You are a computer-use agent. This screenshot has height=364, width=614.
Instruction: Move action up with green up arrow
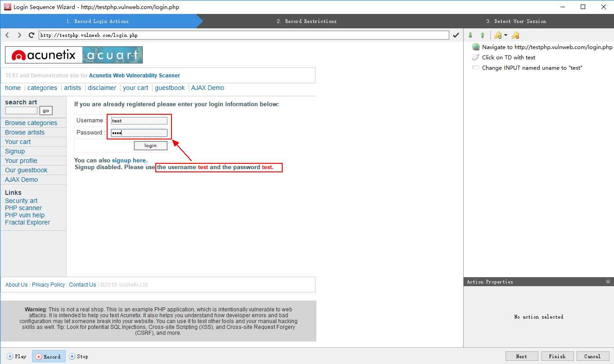tap(483, 35)
